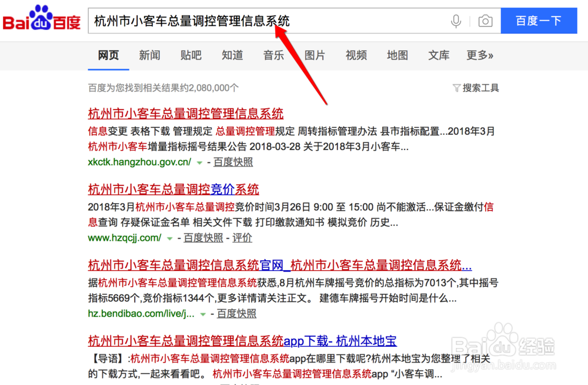588x385 pixels.
Task: Open 搜索工具 filter options
Action: click(480, 88)
